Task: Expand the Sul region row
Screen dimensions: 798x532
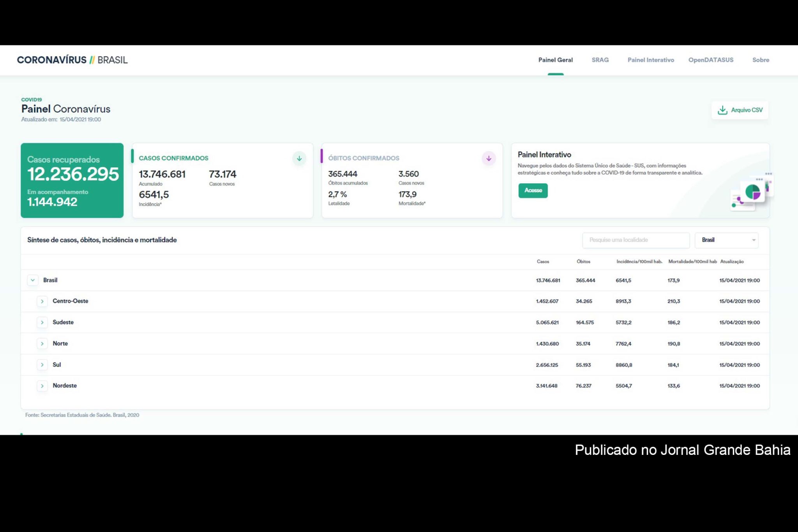Action: click(42, 365)
